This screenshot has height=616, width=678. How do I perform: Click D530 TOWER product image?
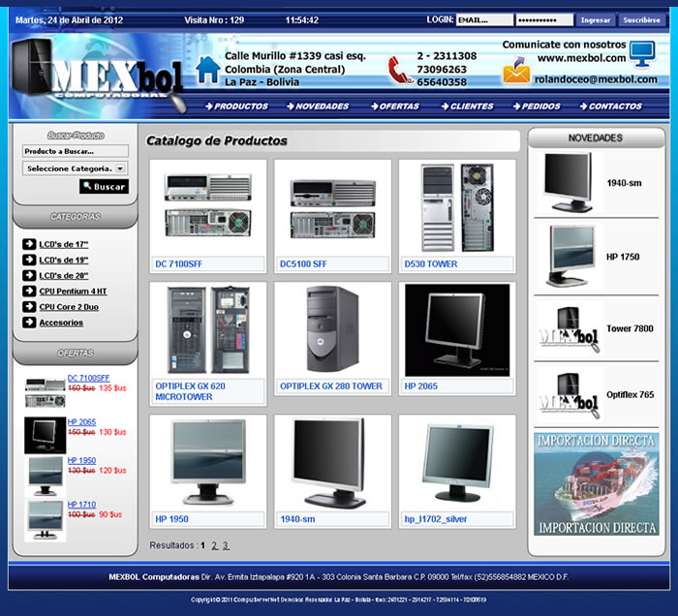(x=457, y=207)
